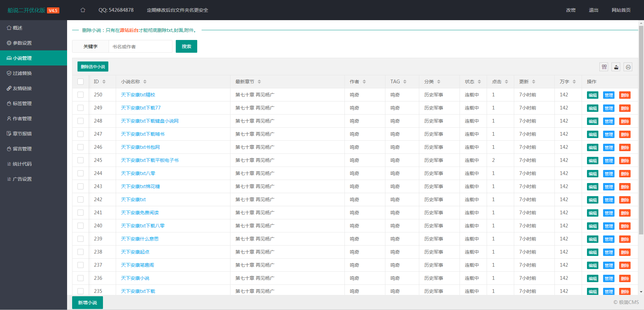Click the 搜索 search button
Screen dimensions: 644x310
(x=186, y=46)
